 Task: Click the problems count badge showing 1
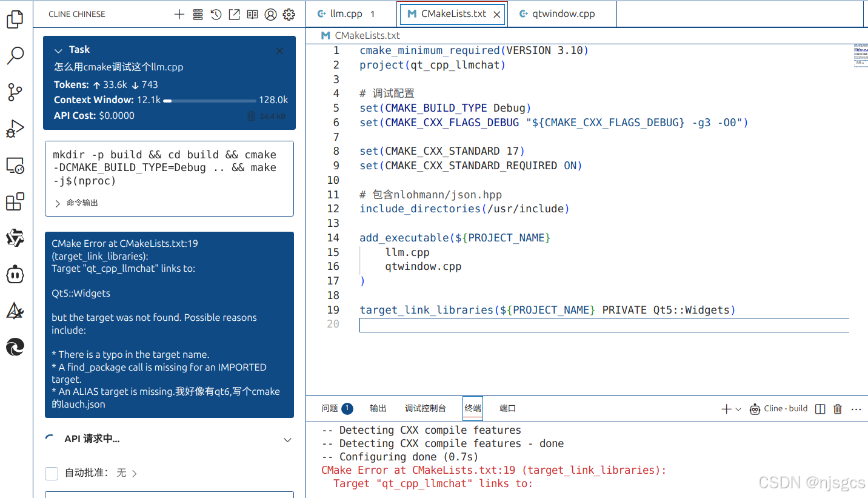tap(347, 408)
